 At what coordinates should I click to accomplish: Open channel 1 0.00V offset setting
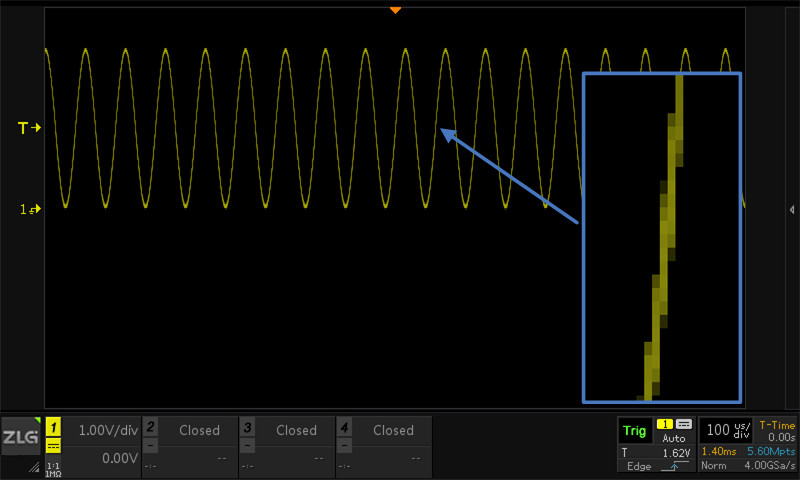120,458
